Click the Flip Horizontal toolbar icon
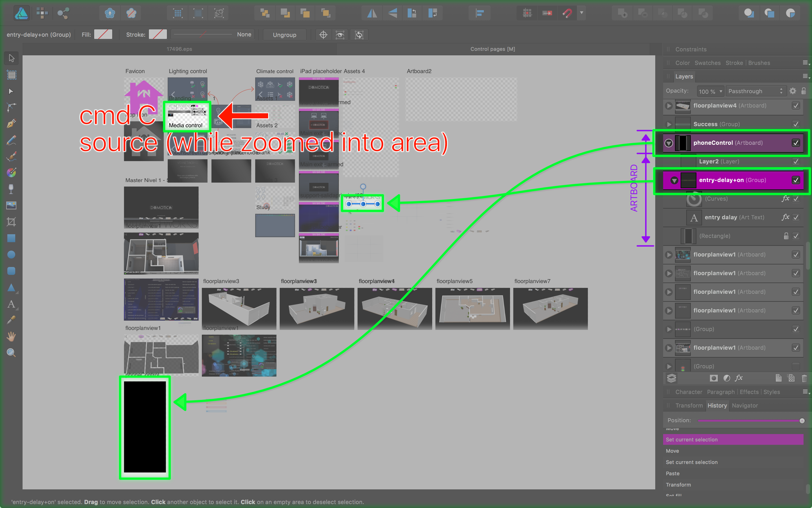 pyautogui.click(x=372, y=14)
